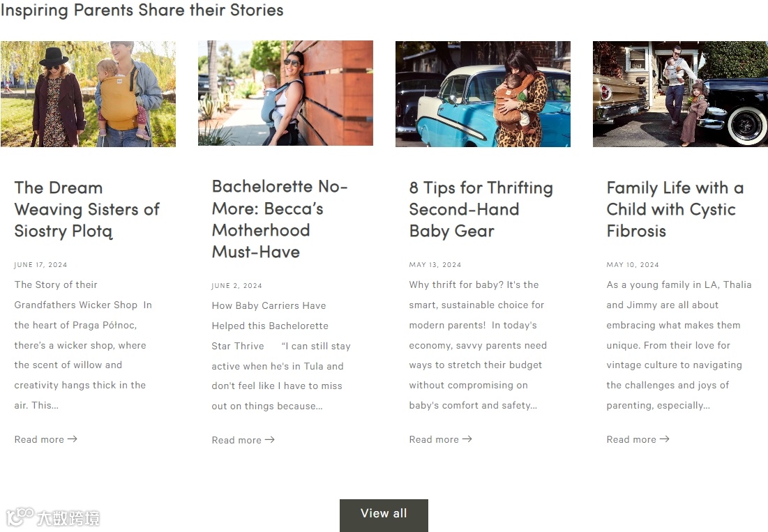
Task: Open the Bachelorette No-More article photo
Action: coord(285,93)
